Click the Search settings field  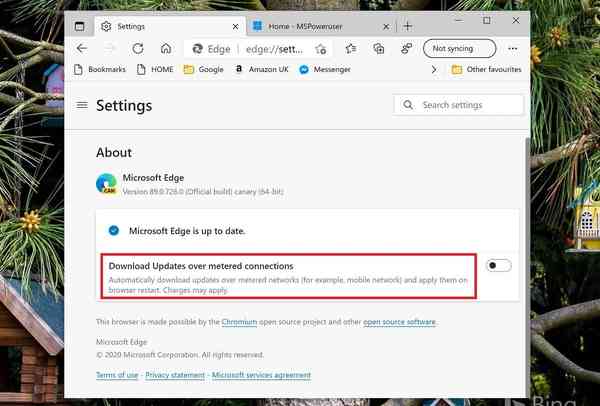pyautogui.click(x=458, y=105)
